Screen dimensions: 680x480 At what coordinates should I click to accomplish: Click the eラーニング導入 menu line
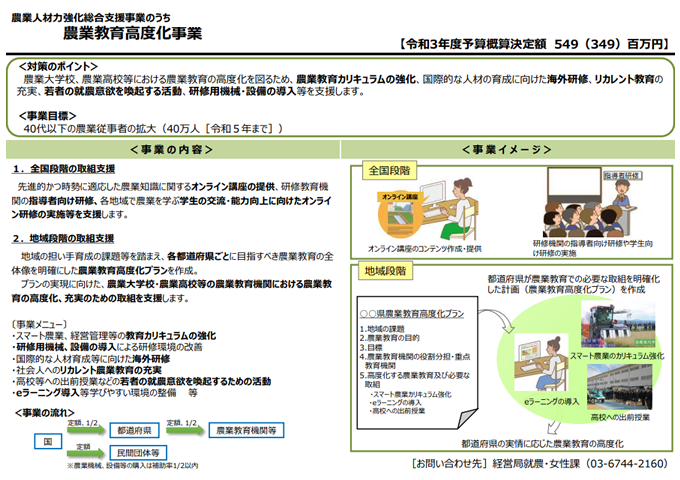104,392
